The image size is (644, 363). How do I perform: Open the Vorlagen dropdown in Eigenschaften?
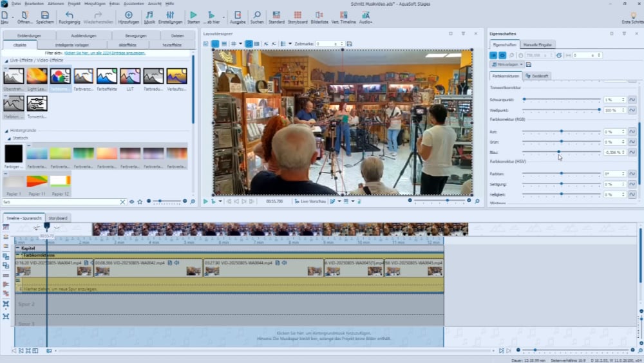click(x=508, y=64)
